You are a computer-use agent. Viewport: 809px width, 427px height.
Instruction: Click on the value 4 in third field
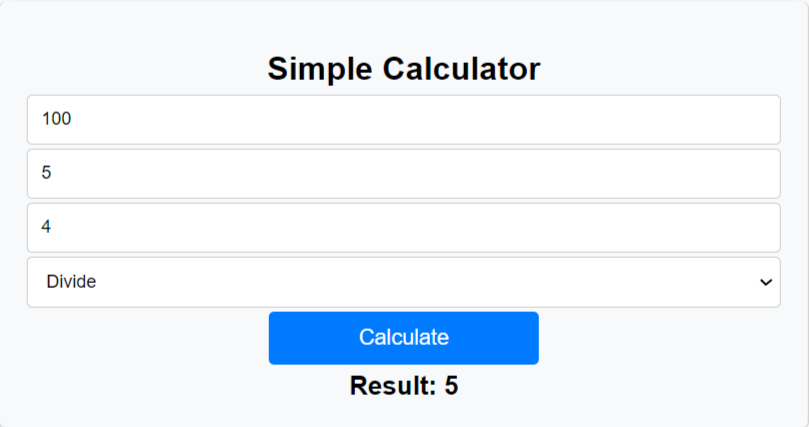tap(46, 228)
